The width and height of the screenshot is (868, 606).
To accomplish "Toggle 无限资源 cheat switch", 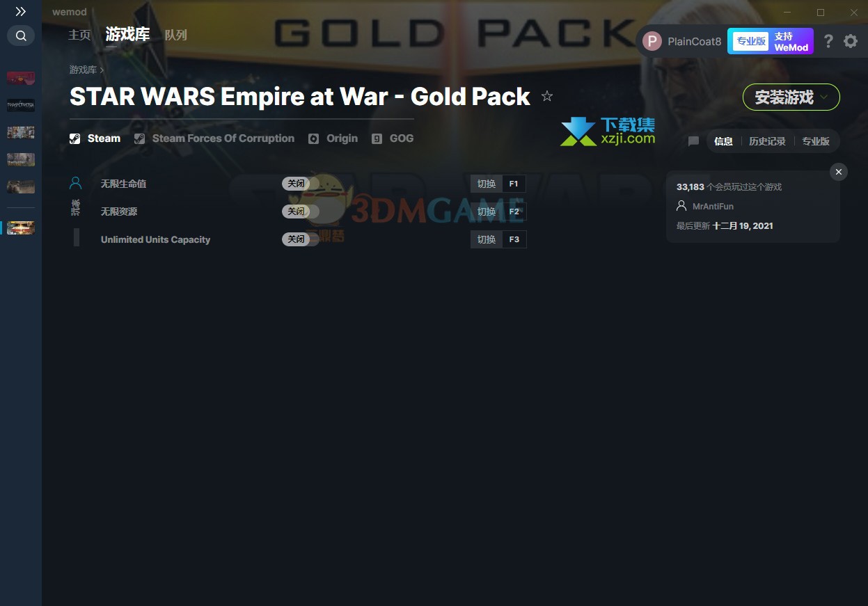I will (301, 212).
